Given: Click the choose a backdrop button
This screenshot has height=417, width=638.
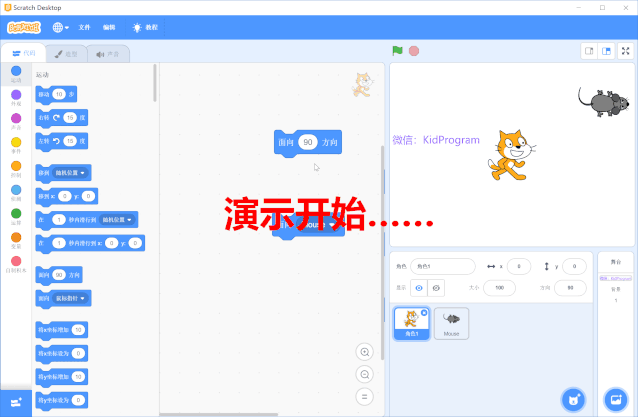Looking at the screenshot, I should point(615,399).
